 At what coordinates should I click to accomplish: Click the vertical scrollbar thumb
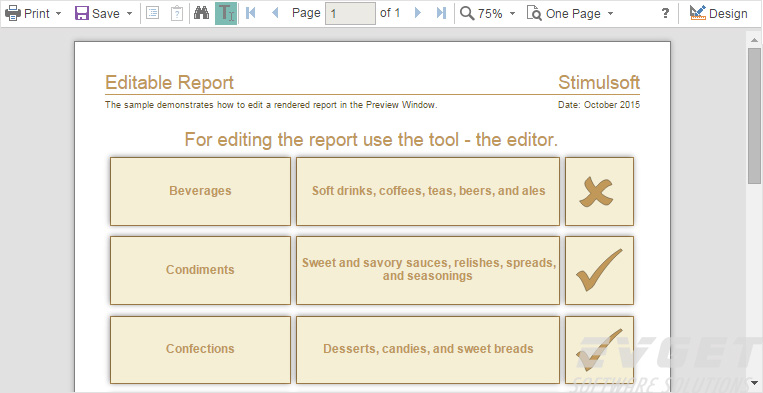pyautogui.click(x=754, y=116)
